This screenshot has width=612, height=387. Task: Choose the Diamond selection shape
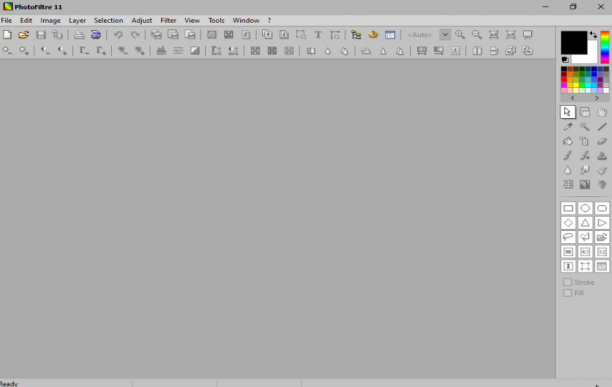pos(568,223)
